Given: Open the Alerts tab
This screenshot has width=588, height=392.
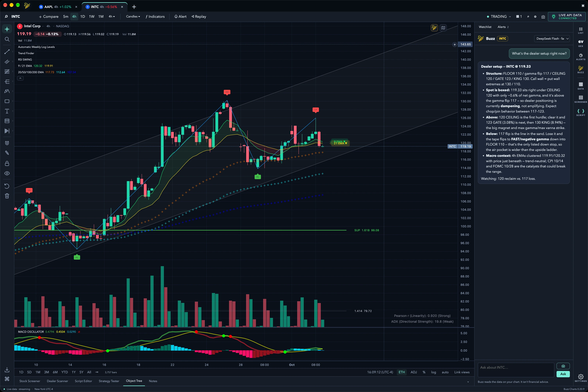Looking at the screenshot, I should pos(503,27).
